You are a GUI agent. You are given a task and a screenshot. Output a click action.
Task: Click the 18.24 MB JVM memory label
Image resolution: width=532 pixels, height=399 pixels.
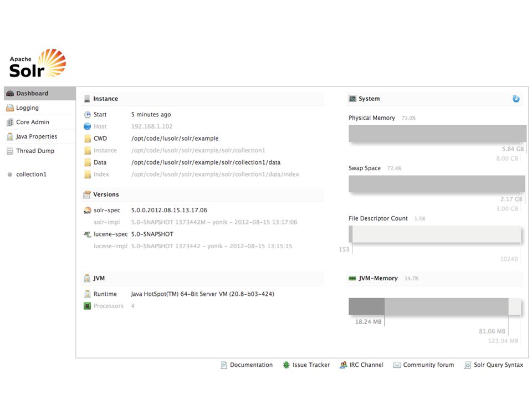pyautogui.click(x=368, y=321)
